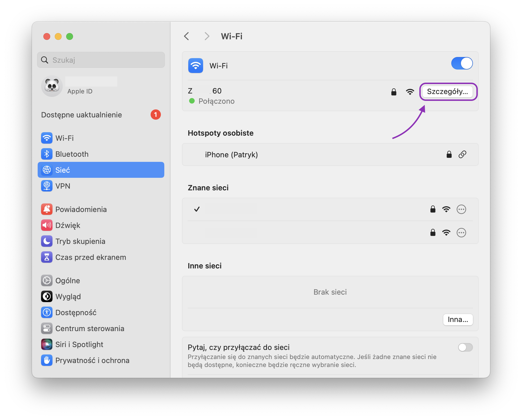
Task: Click the lock icon in iPhone (Patryk) row
Action: pos(449,154)
